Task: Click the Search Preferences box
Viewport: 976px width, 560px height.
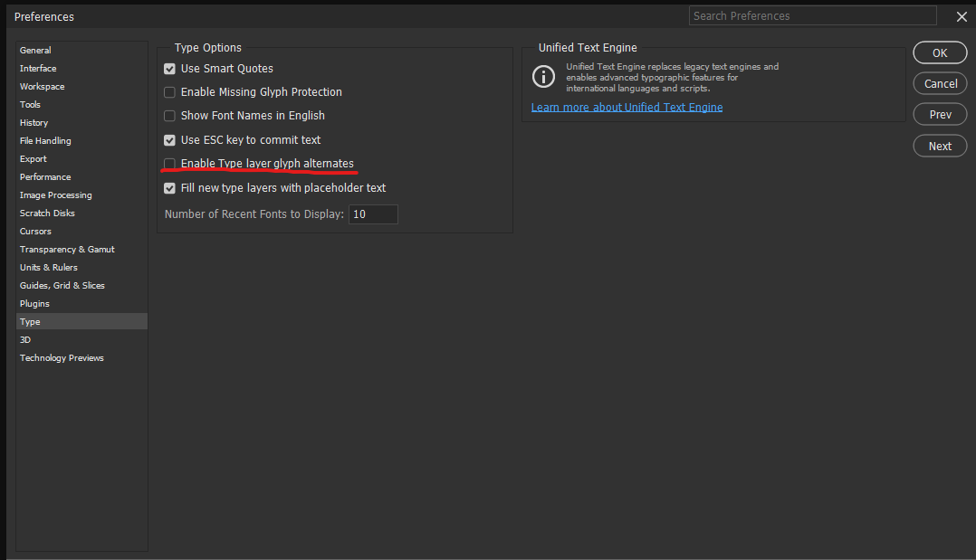Action: (x=812, y=16)
